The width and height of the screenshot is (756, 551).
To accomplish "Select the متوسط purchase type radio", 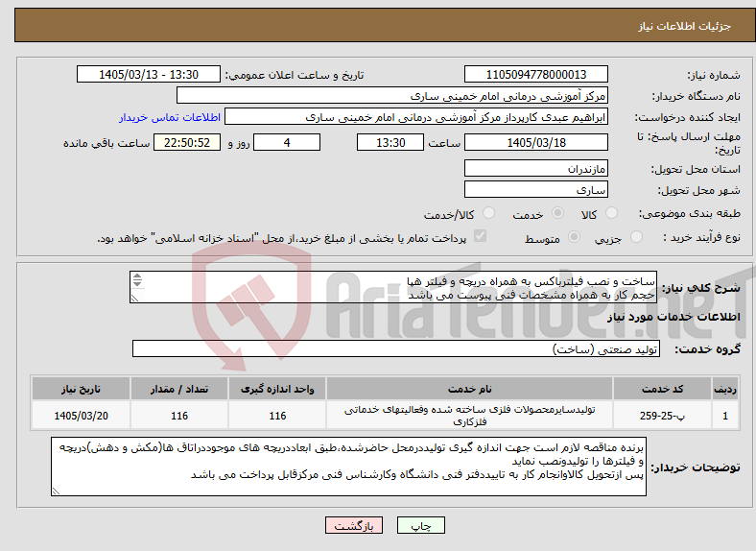I will pos(574,237).
